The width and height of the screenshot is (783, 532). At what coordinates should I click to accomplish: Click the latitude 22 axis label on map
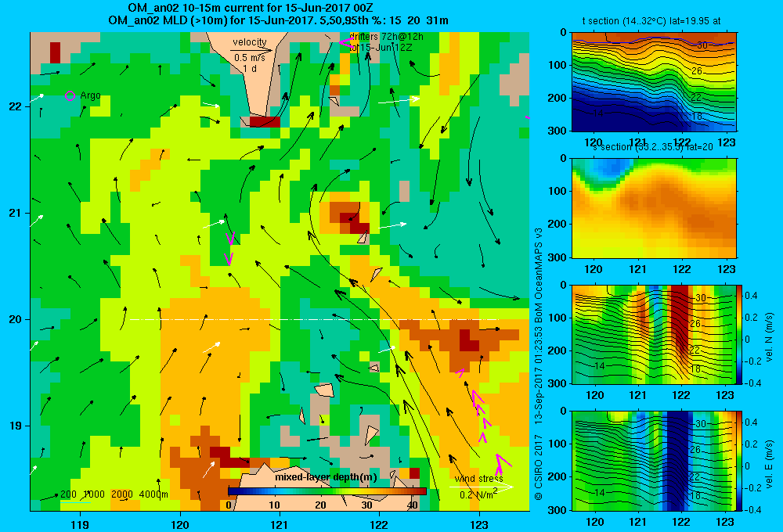pos(16,106)
